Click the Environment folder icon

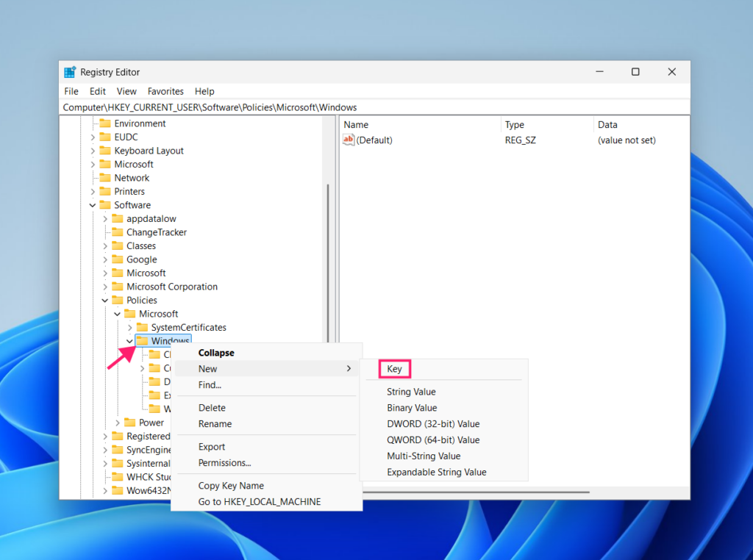point(105,123)
